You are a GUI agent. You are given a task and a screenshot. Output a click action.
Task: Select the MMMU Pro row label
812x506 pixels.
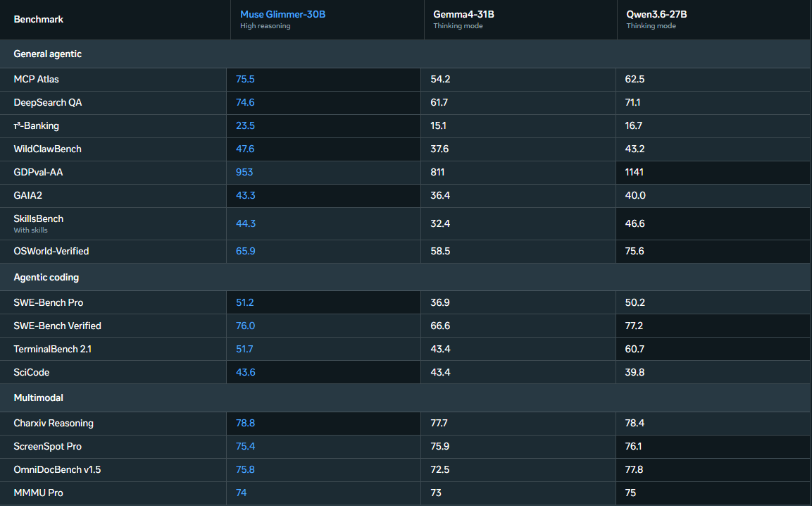click(x=38, y=493)
